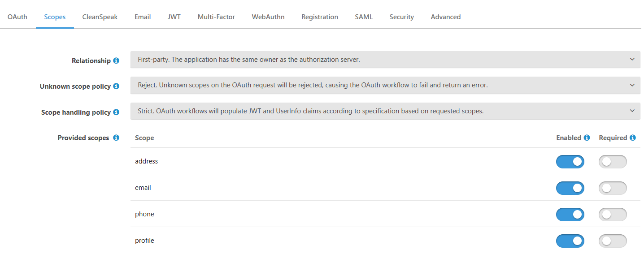Mark the email scope as Required
The width and height of the screenshot is (644, 271).
pyautogui.click(x=613, y=188)
